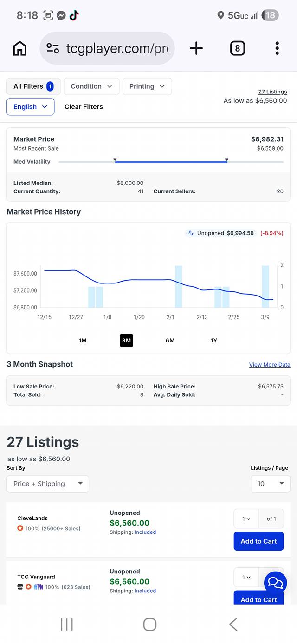Open CleveLands seller name
The image size is (297, 644).
(x=32, y=518)
